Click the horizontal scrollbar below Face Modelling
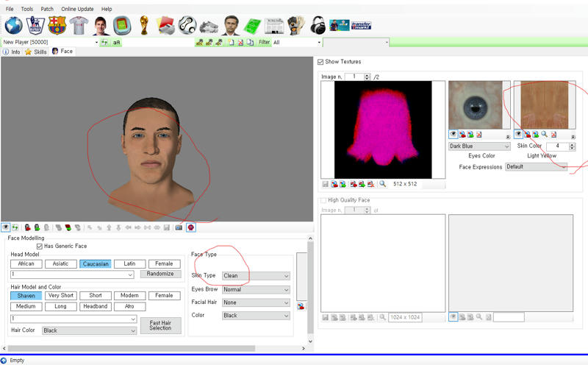This screenshot has height=365, width=588. click(132, 349)
